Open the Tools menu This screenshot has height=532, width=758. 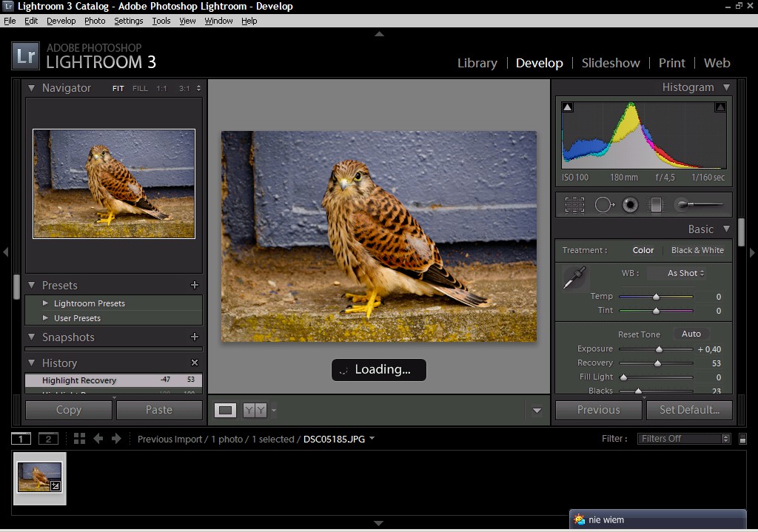(161, 21)
